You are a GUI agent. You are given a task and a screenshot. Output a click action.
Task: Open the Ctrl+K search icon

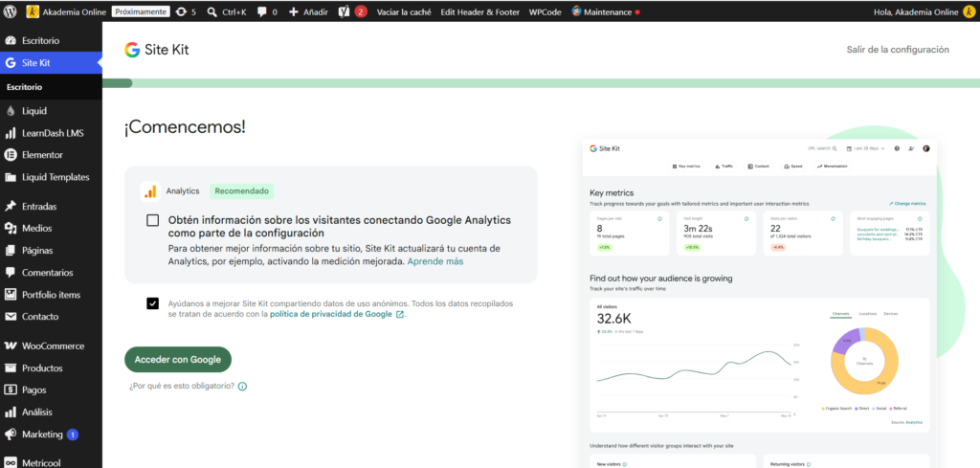coord(212,11)
